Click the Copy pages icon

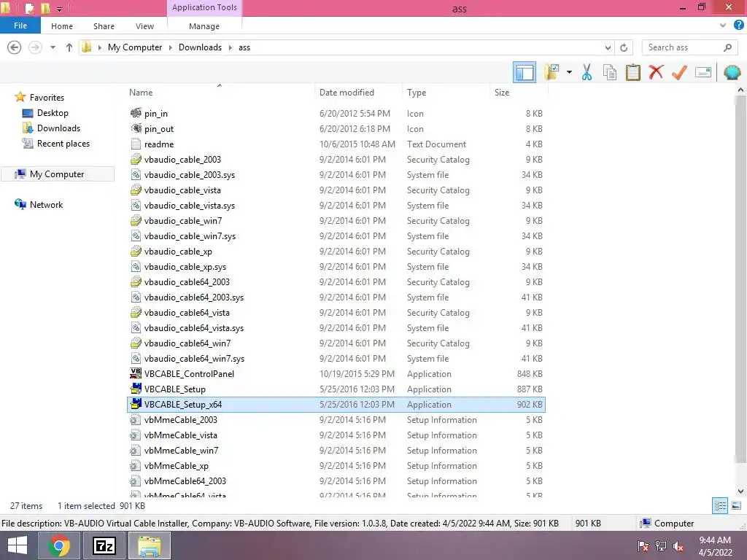click(x=610, y=72)
